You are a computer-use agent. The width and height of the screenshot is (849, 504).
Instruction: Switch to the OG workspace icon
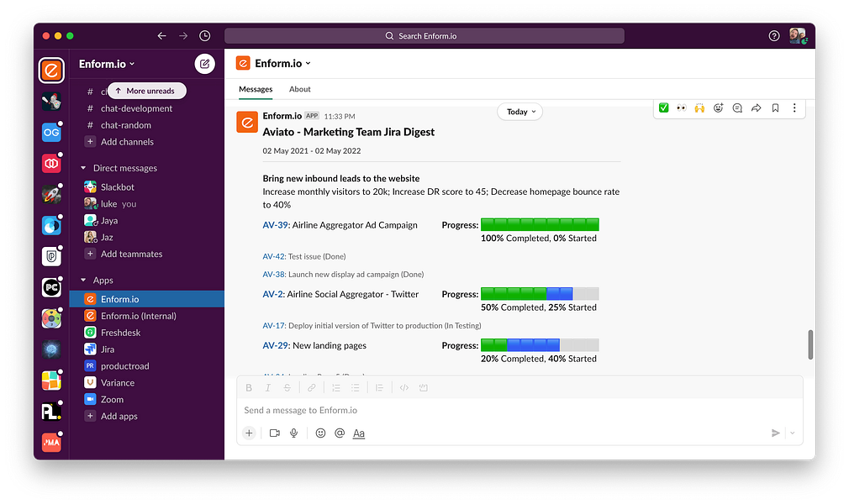pyautogui.click(x=51, y=132)
